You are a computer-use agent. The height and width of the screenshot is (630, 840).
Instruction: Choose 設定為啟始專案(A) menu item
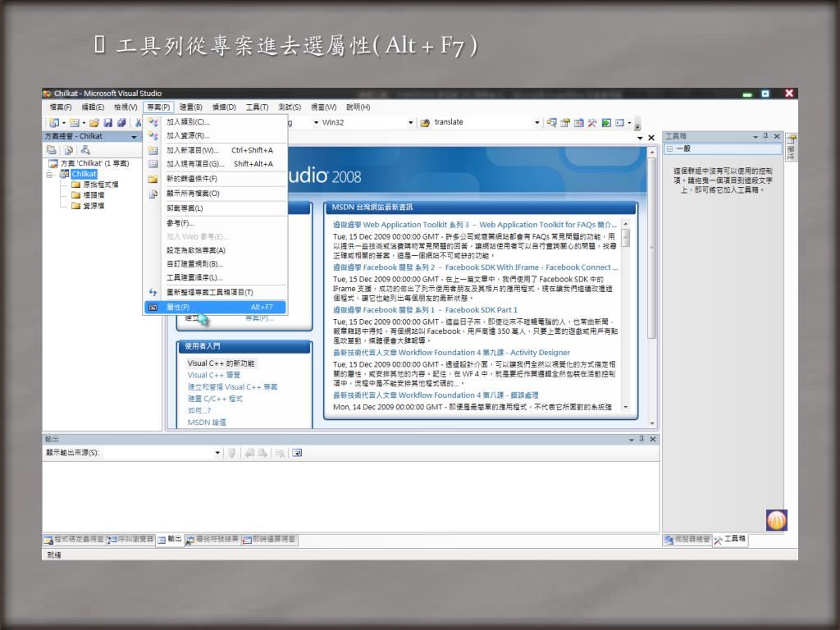[216, 250]
